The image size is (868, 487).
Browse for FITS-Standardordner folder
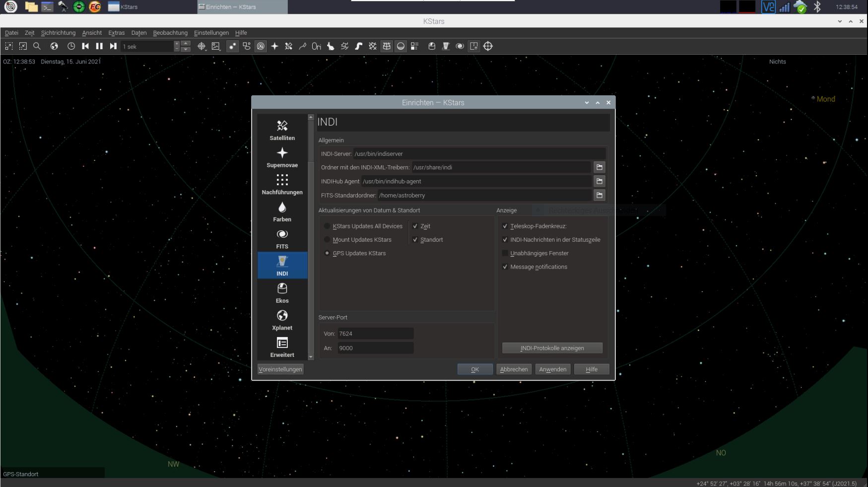pos(600,195)
